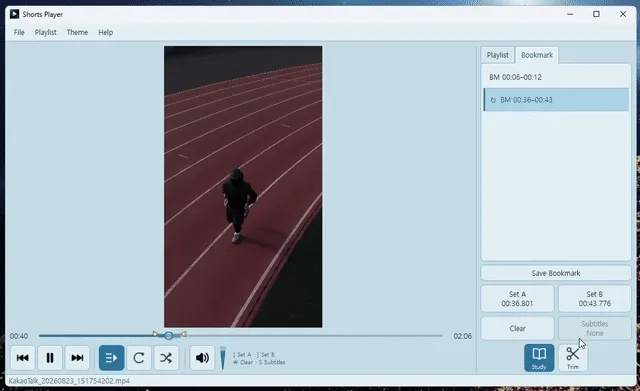640x391 pixels.
Task: Open the Theme menu
Action: 77,32
